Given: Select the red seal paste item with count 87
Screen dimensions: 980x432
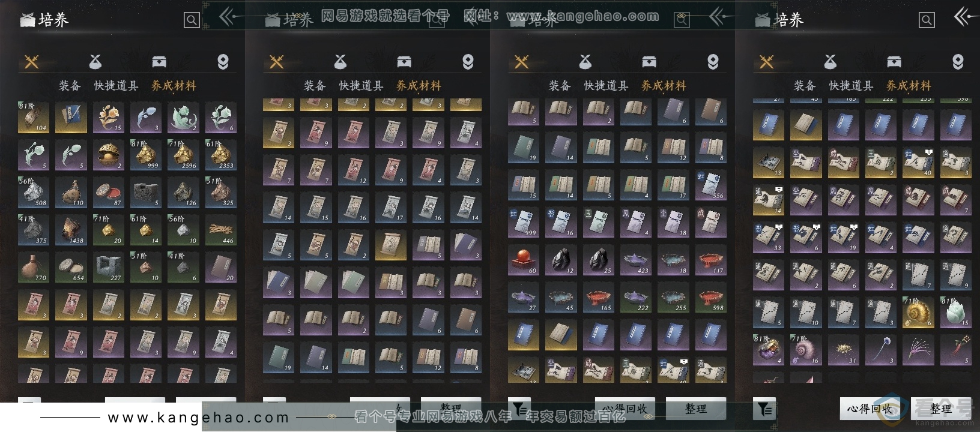Looking at the screenshot, I should [109, 192].
